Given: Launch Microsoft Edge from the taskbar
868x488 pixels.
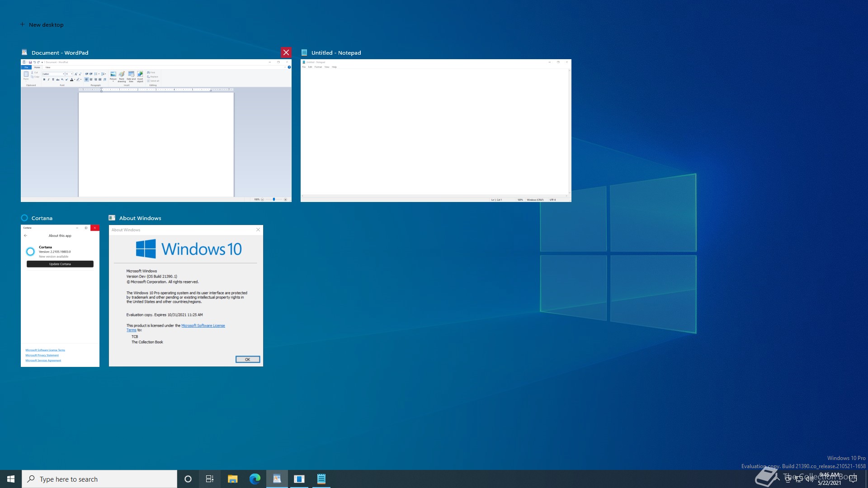Looking at the screenshot, I should pos(255,479).
